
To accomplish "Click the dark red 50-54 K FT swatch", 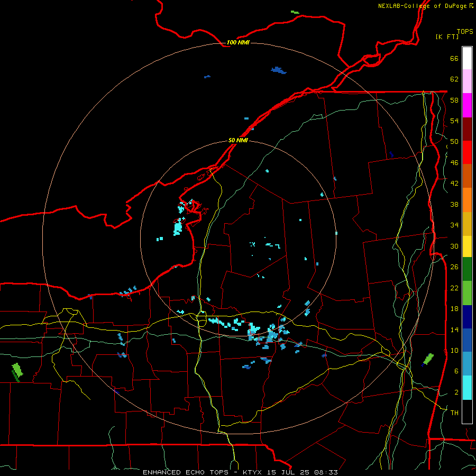I will 467,129.
